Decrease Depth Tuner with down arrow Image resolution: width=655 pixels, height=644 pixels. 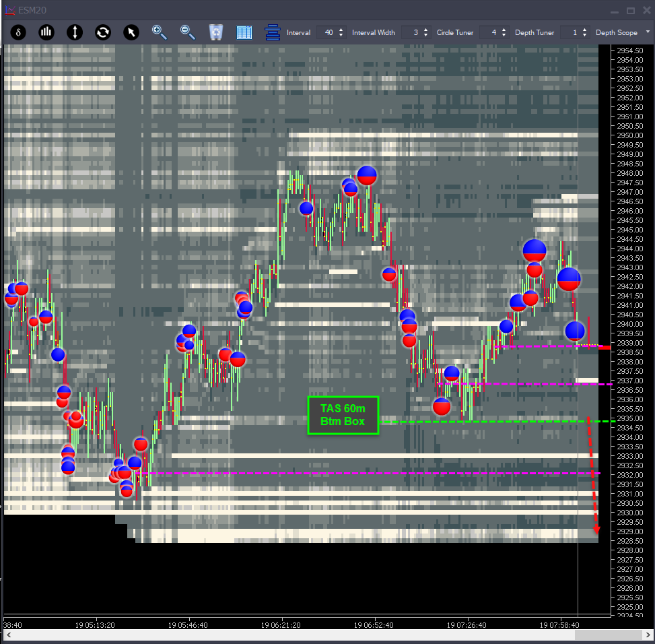click(584, 35)
